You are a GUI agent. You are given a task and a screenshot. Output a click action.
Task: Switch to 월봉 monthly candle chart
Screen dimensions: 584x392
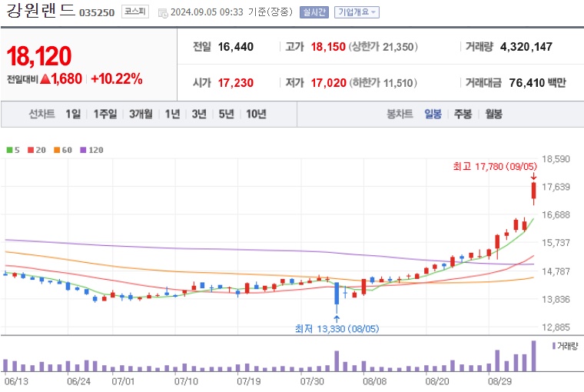(494, 114)
